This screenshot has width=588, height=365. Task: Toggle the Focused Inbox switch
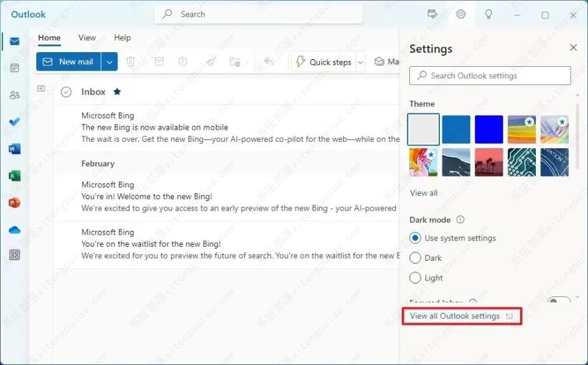pyautogui.click(x=559, y=300)
